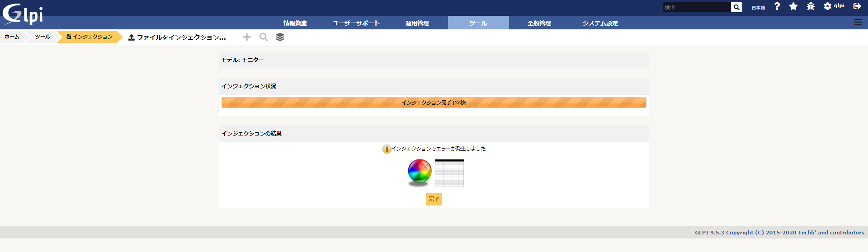
Task: Open the 情報資産 menu
Action: [295, 23]
